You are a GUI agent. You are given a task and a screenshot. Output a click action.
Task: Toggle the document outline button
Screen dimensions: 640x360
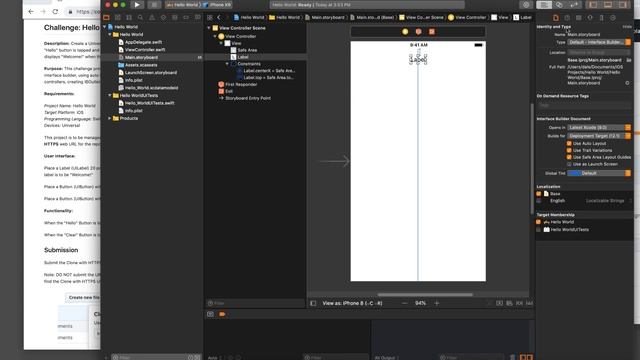313,303
